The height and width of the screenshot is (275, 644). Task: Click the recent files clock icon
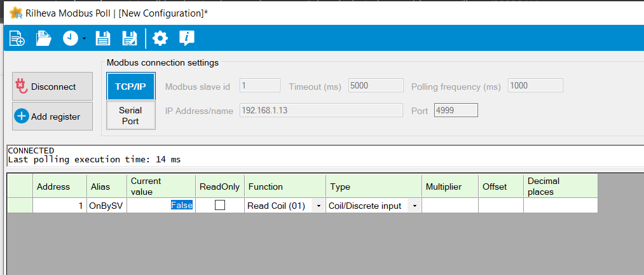tap(70, 39)
